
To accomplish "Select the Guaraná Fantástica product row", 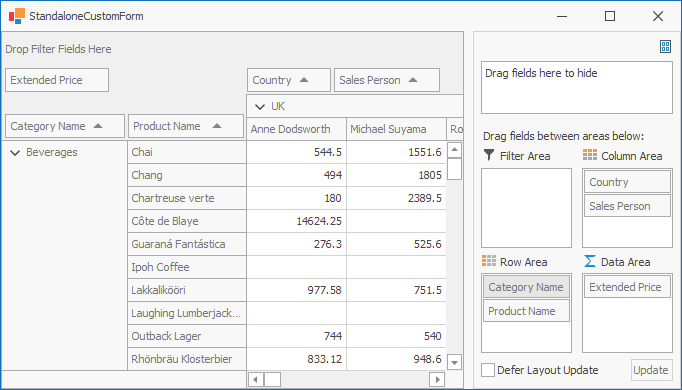I will [x=187, y=244].
